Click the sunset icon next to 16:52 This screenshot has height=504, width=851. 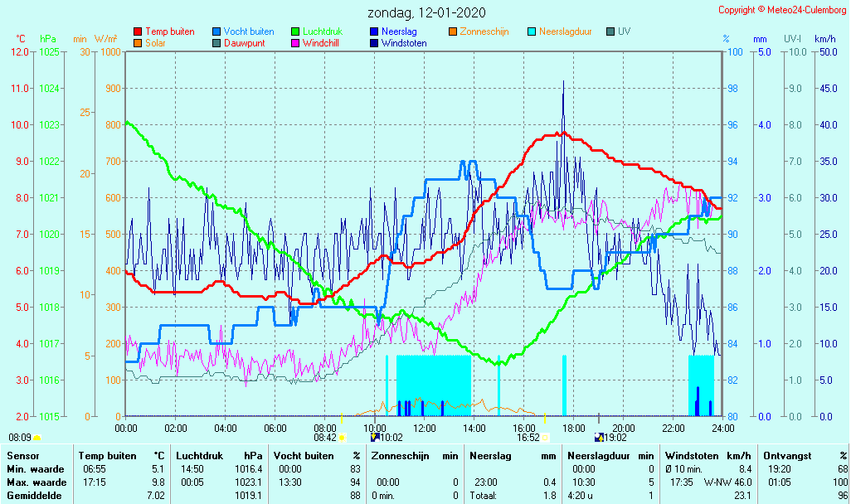tap(545, 437)
